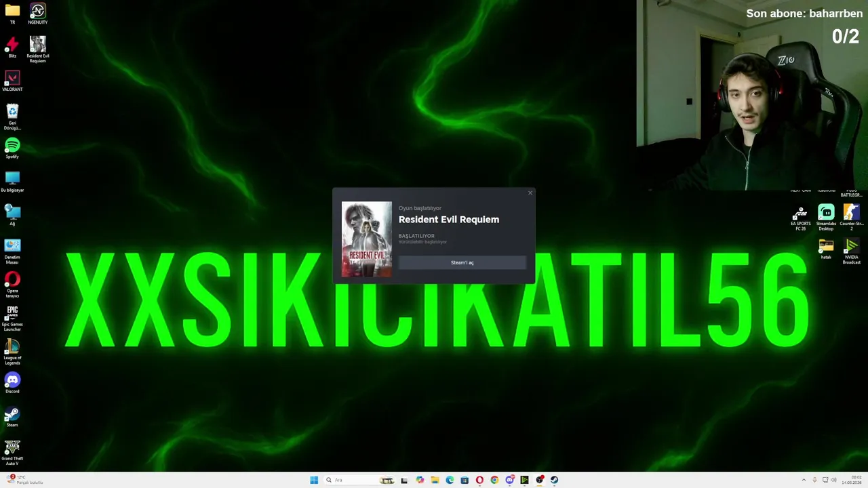Switch to Google Chrome in the taskbar
The width and height of the screenshot is (868, 488).
(x=494, y=480)
